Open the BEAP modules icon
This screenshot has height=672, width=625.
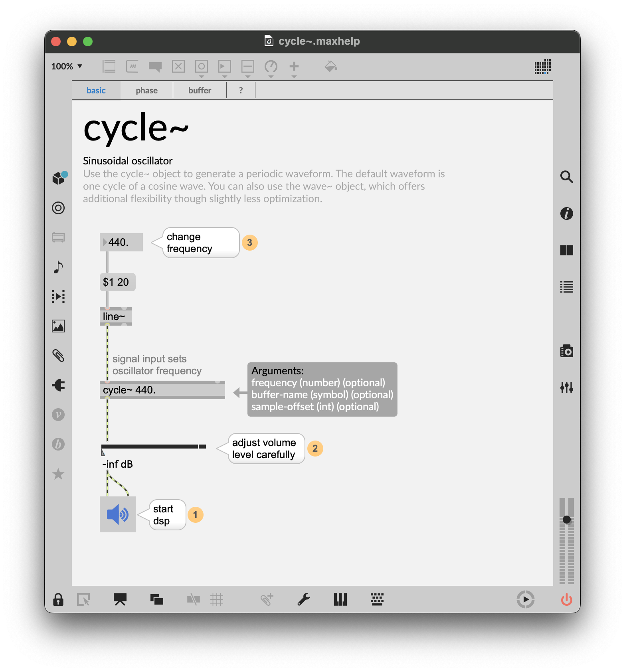58,444
